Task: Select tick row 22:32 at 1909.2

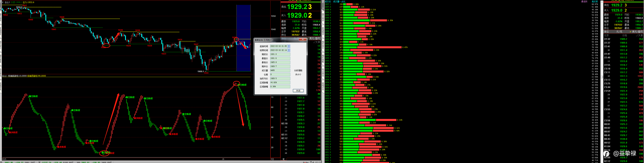Action: [623, 39]
